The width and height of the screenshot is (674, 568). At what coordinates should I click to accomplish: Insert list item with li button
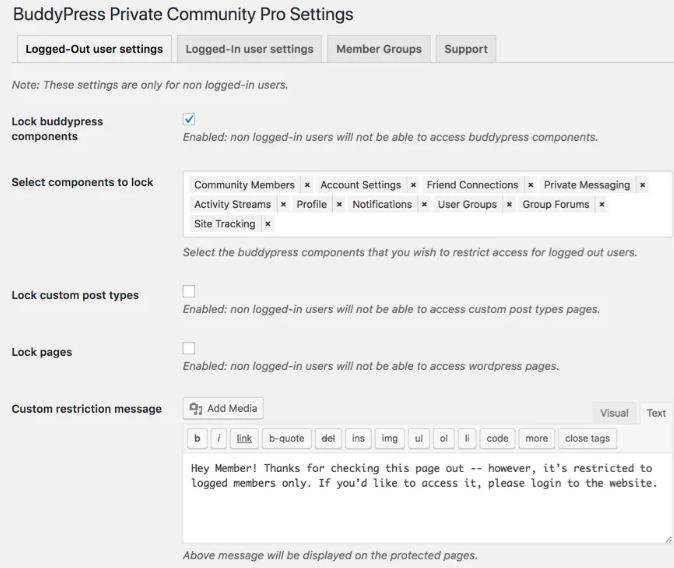point(467,439)
